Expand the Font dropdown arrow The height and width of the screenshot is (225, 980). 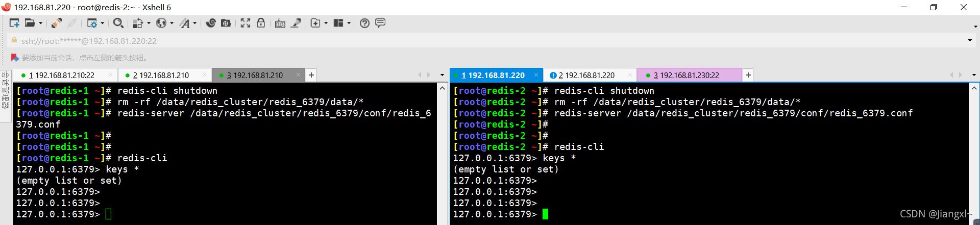click(x=195, y=23)
